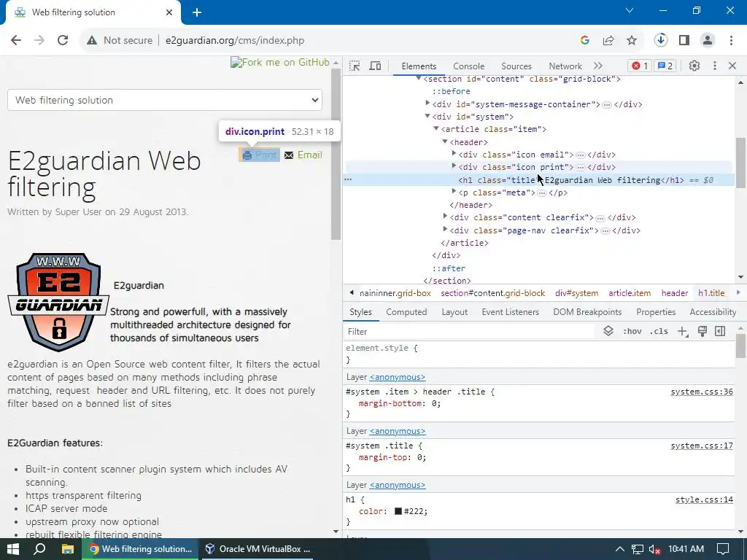
Task: Bookmark this page with the star icon
Action: [632, 41]
